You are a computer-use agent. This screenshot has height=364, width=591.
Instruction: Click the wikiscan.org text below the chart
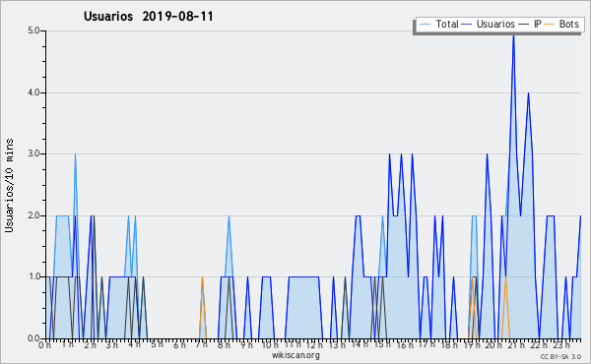[x=295, y=355]
